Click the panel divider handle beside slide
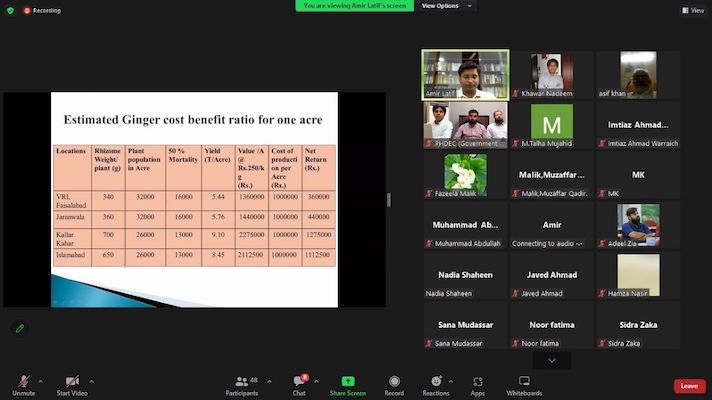 coord(389,199)
